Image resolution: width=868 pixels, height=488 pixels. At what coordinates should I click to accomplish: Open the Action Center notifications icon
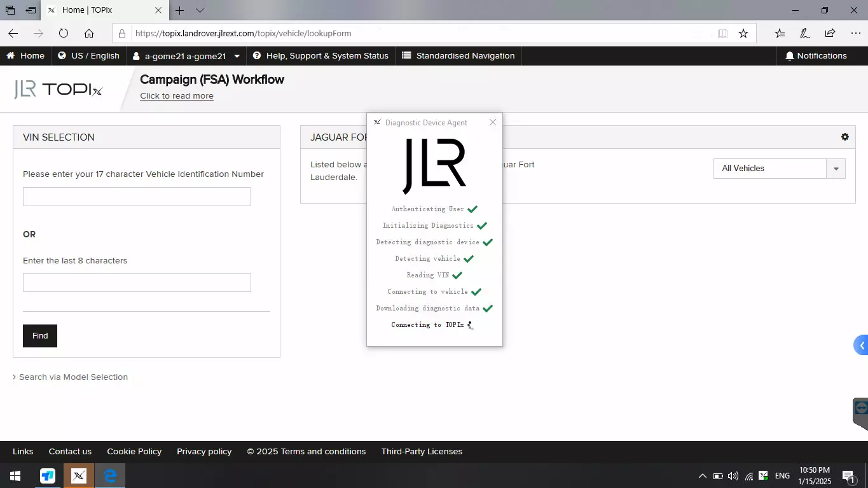(848, 476)
